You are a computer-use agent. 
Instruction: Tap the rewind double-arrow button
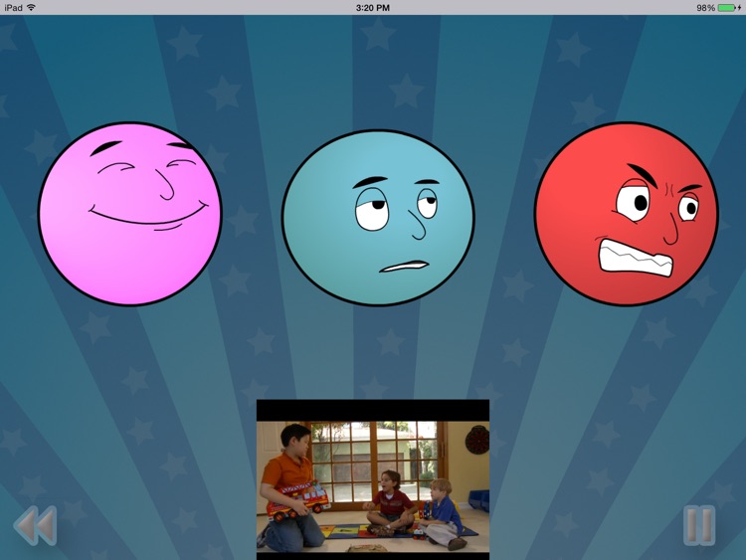point(35,525)
